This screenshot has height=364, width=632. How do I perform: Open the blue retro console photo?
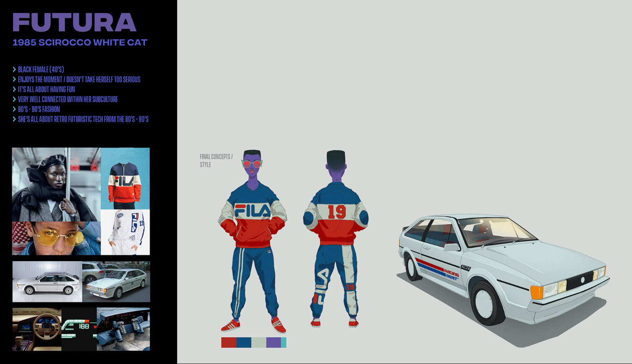click(123, 329)
